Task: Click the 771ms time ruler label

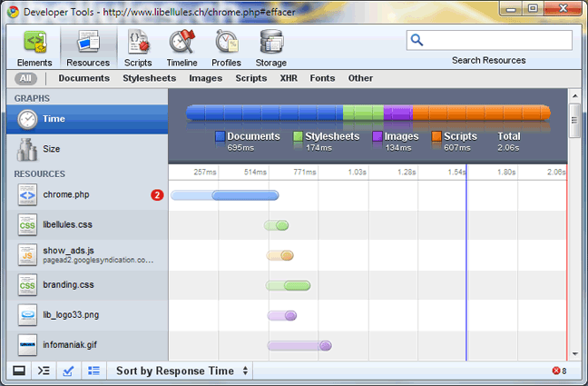Action: (x=305, y=172)
